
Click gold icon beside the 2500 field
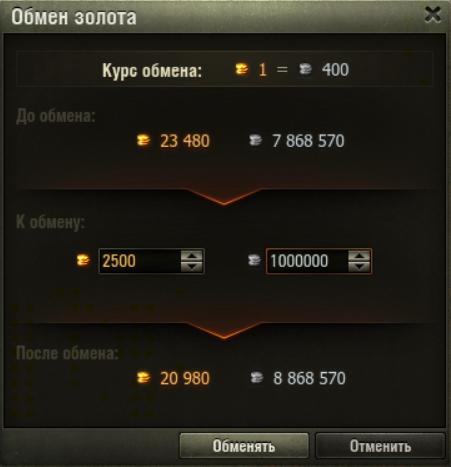pyautogui.click(x=83, y=260)
